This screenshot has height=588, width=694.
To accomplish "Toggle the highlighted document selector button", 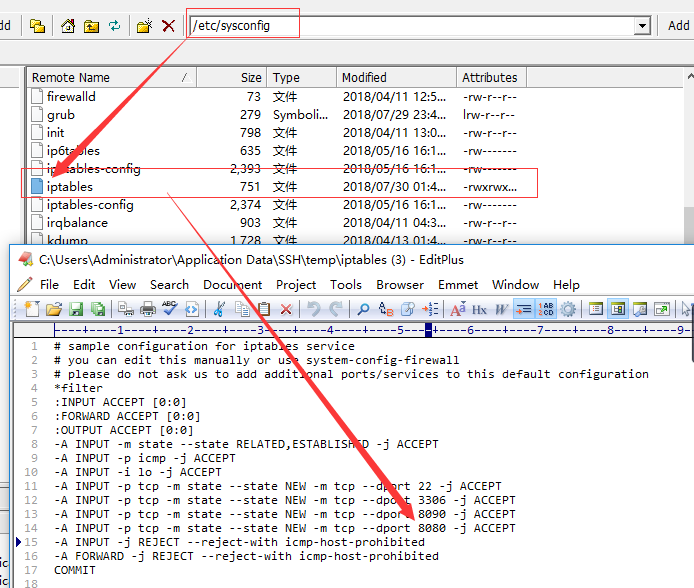I will pyautogui.click(x=618, y=309).
